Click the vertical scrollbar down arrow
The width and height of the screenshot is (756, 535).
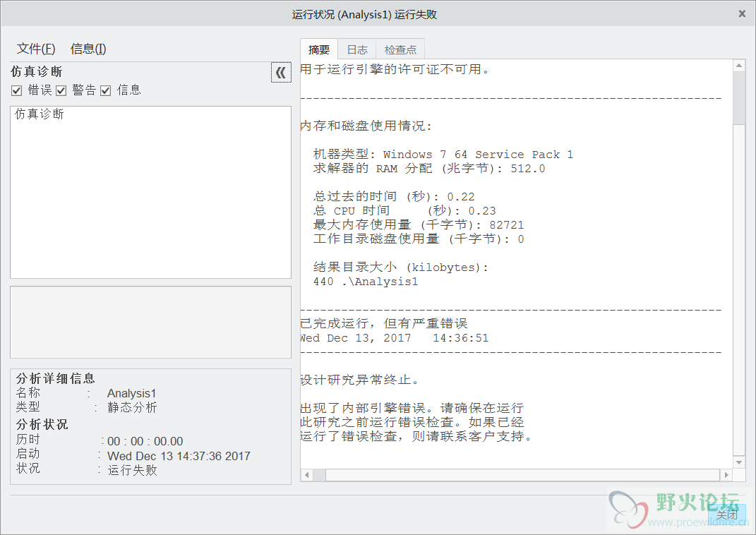[x=738, y=462]
